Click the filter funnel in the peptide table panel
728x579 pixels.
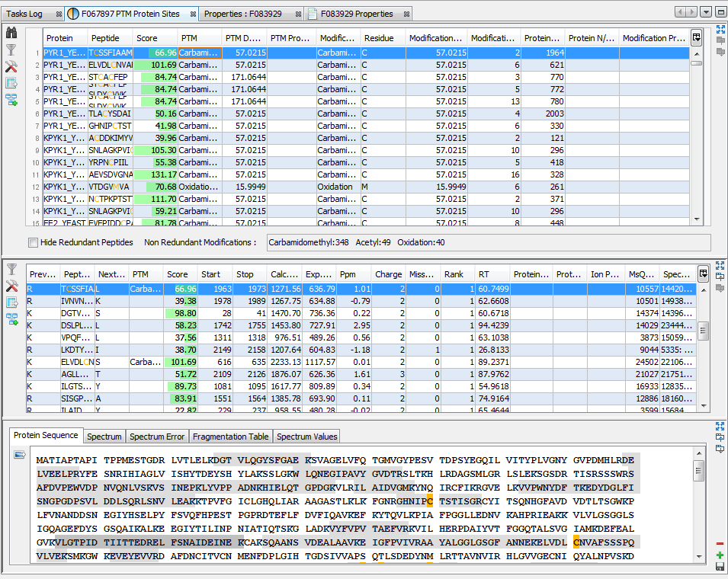tap(11, 270)
